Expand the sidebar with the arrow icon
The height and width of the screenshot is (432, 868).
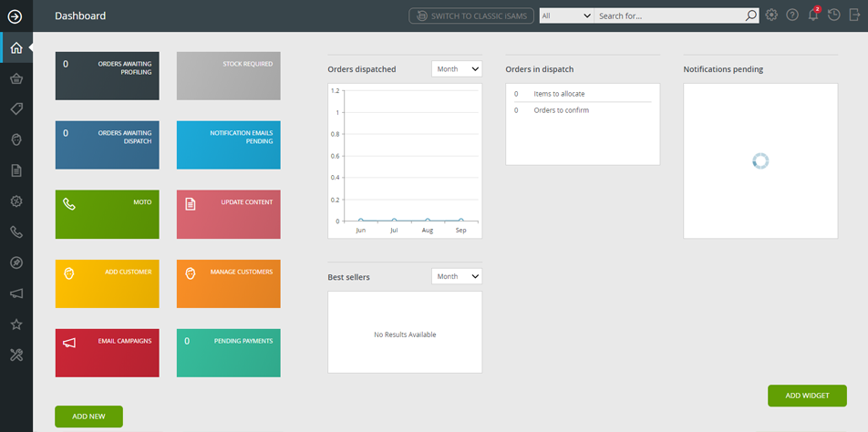(15, 15)
